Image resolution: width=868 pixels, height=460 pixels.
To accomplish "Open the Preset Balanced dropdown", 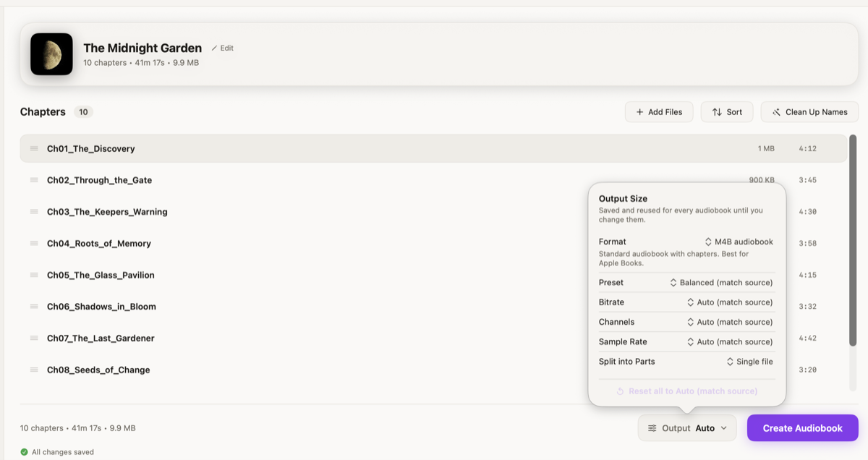I will (721, 283).
